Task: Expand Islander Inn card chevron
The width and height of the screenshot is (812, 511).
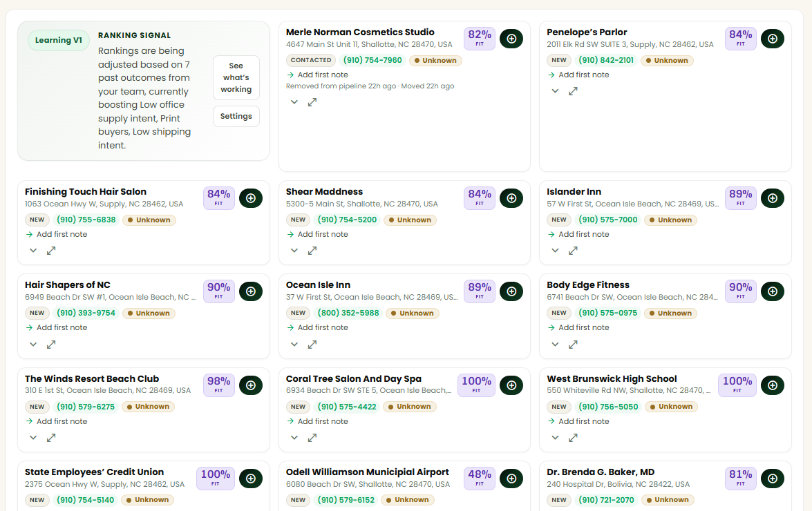Action: [555, 251]
